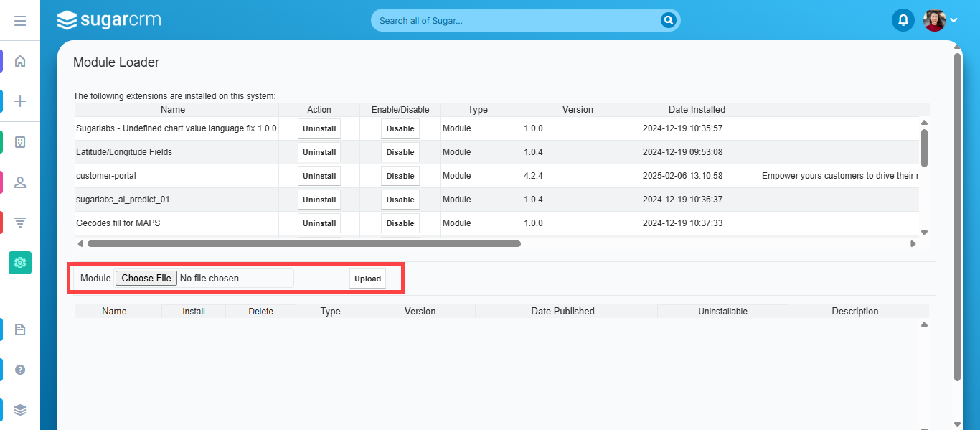
Task: Open the user avatar profile menu
Action: point(940,20)
